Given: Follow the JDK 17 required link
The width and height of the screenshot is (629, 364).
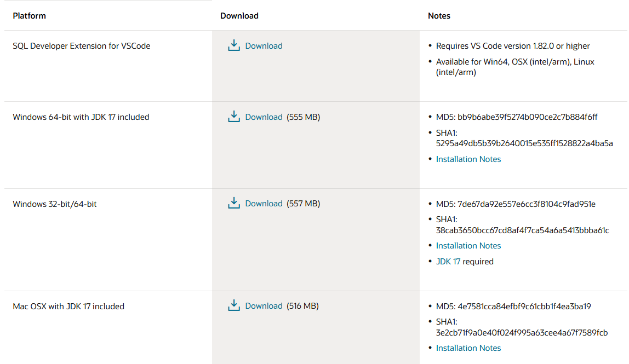Looking at the screenshot, I should pyautogui.click(x=448, y=262).
